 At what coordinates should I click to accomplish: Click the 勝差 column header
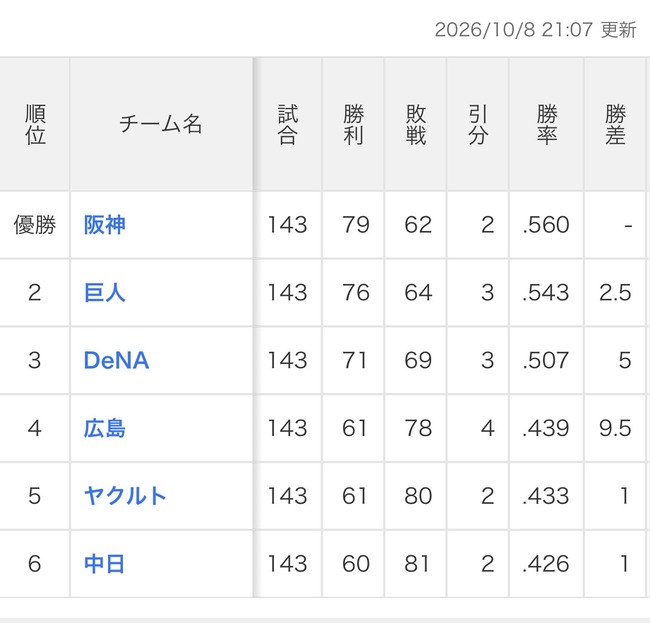pyautogui.click(x=615, y=124)
